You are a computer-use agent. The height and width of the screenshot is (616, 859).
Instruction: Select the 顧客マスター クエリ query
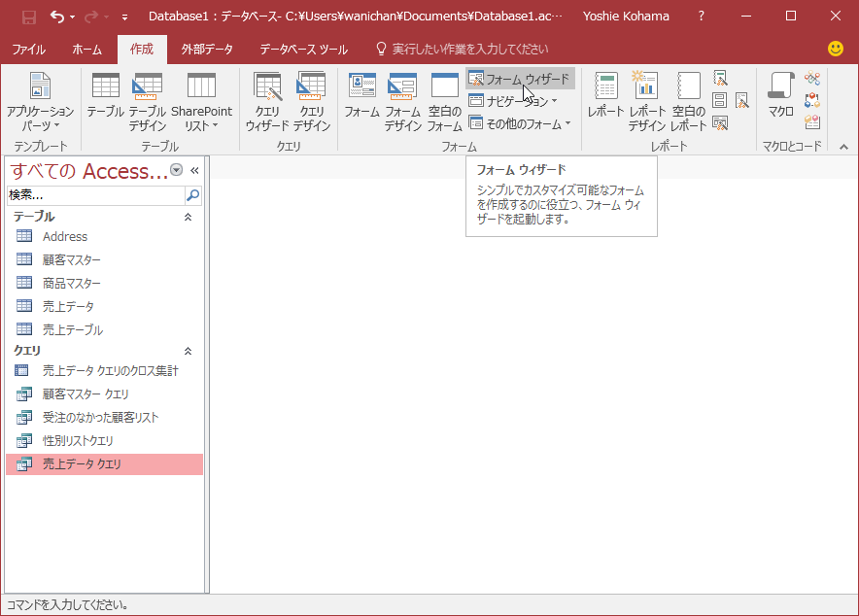pos(104,394)
